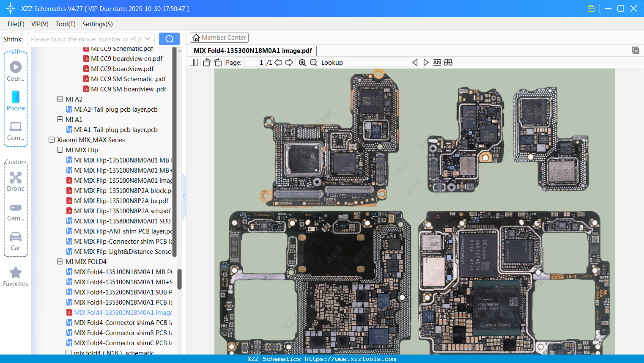Rotate the PDF page clockwise

(218, 62)
